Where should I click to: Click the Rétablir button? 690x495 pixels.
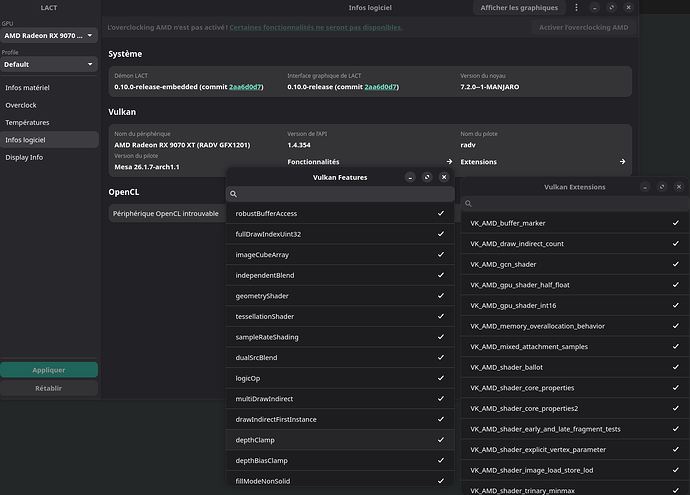tap(49, 388)
